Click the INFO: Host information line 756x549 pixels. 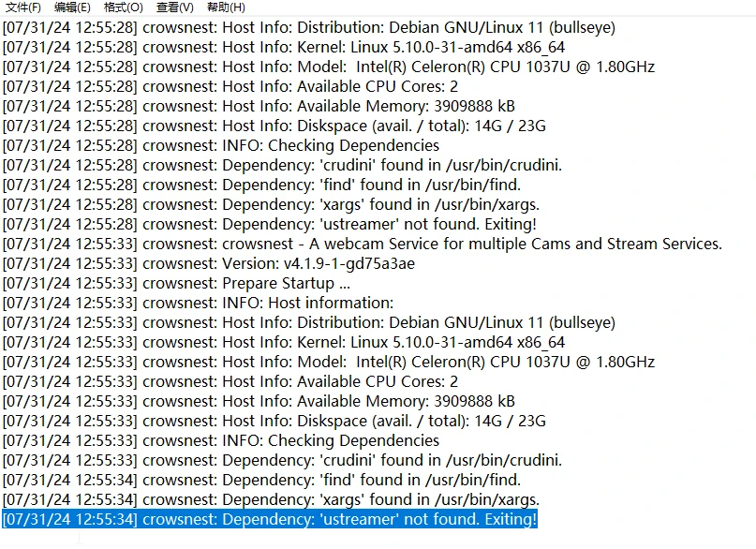tap(198, 304)
